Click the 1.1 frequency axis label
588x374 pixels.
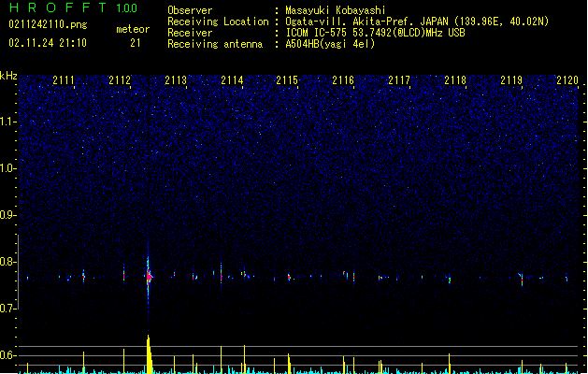tap(8, 122)
